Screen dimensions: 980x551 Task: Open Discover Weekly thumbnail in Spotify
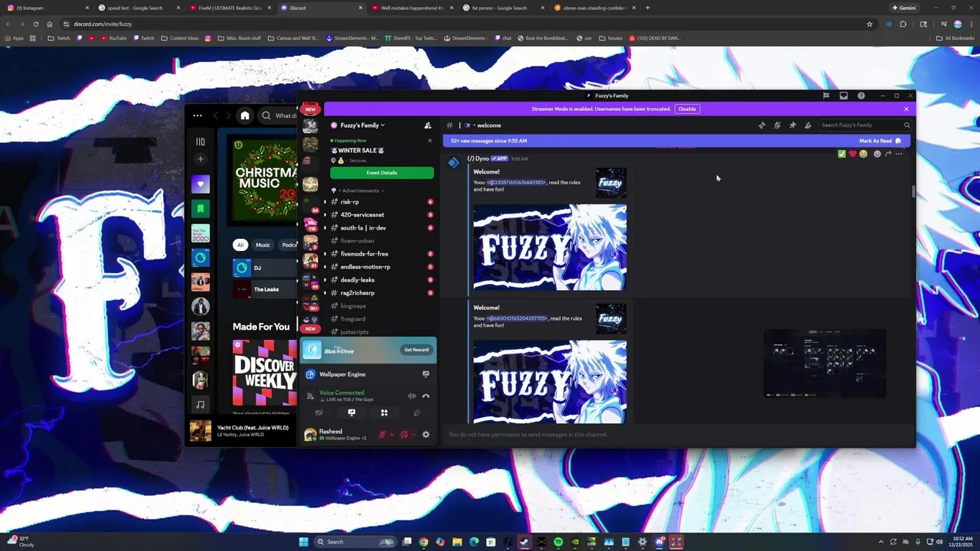(x=265, y=373)
